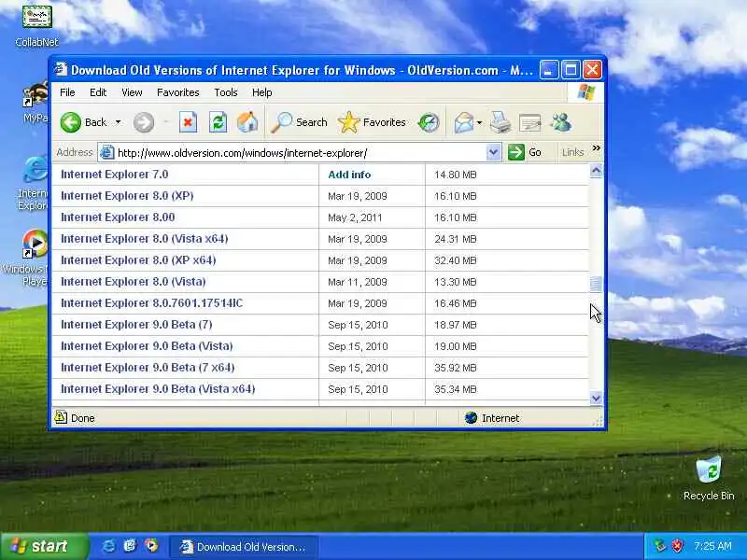The height and width of the screenshot is (560, 747).
Task: Click the Windows flag logo in menu bar
Action: tap(585, 92)
